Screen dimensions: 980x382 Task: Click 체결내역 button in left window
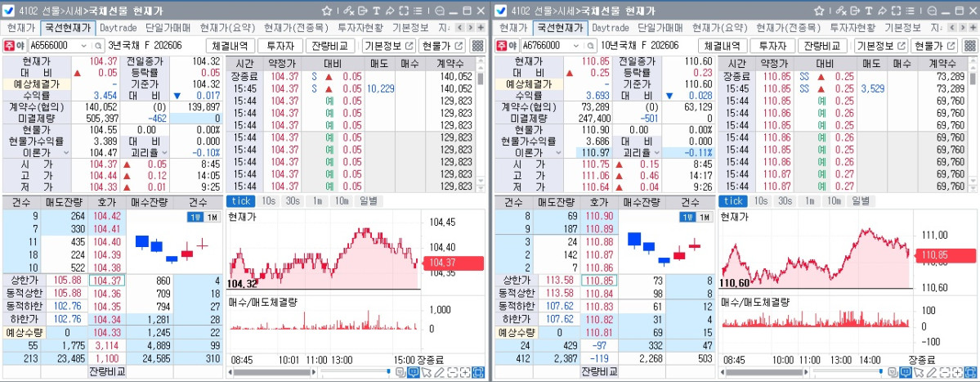click(x=230, y=46)
